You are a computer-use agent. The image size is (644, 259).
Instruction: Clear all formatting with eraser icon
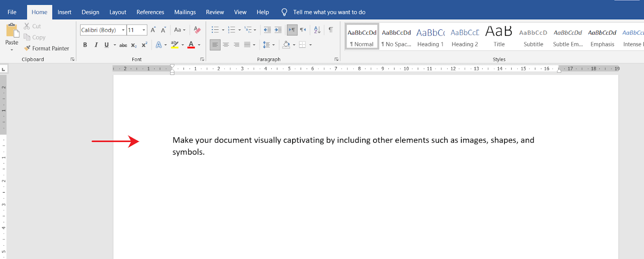[197, 30]
